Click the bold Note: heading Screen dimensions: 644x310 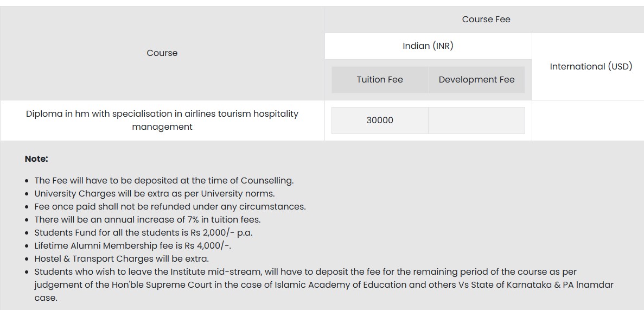tap(36, 159)
